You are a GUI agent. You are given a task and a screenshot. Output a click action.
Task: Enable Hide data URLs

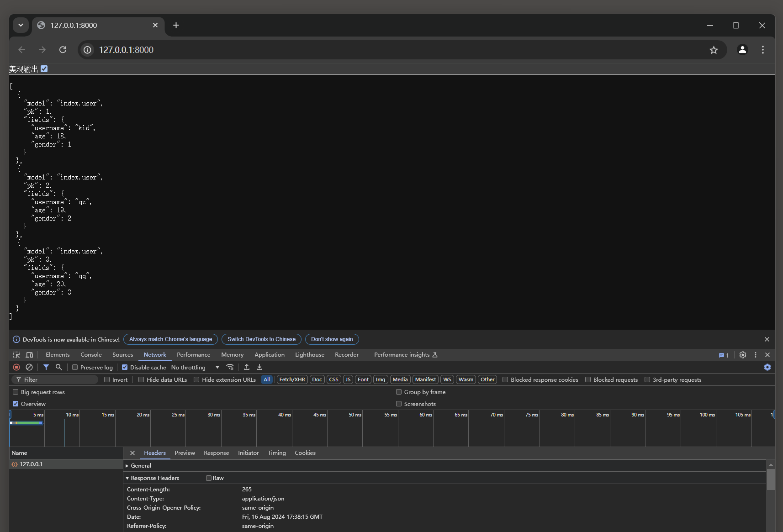[141, 379]
